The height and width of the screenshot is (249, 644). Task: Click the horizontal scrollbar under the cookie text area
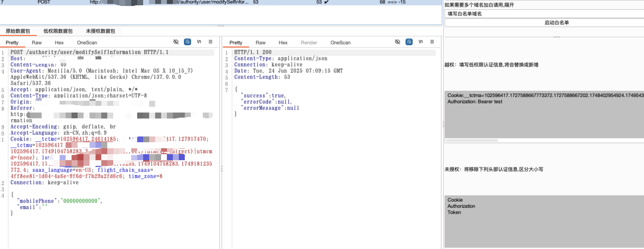pyautogui.click(x=472, y=140)
